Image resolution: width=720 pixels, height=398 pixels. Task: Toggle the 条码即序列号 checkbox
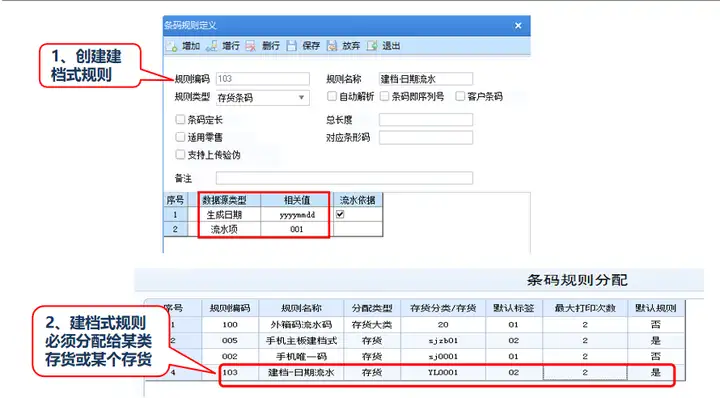pos(384,96)
